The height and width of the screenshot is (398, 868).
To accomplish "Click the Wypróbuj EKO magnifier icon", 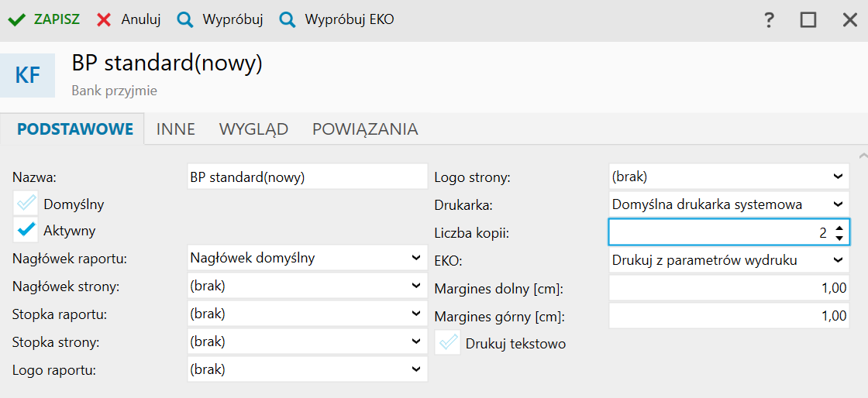I will click(x=288, y=20).
